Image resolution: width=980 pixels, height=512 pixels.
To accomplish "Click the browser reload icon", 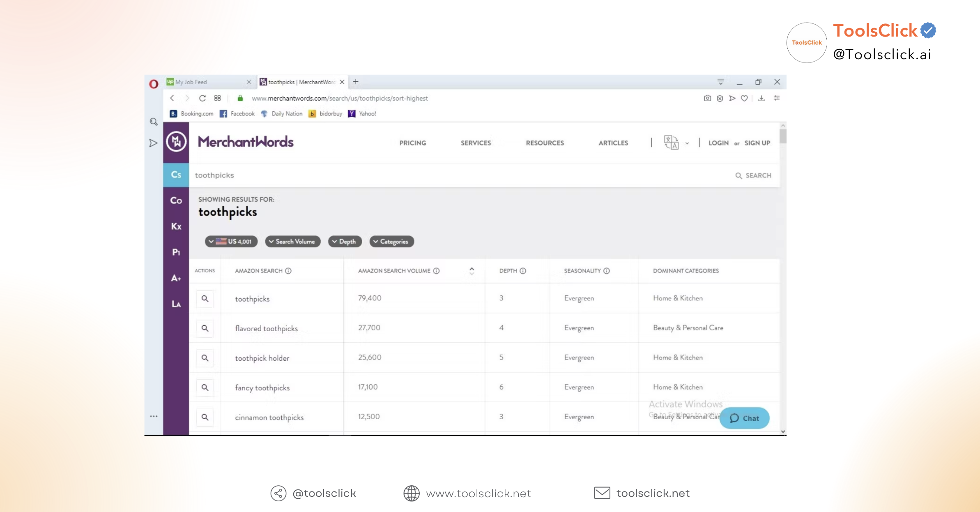I will click(202, 98).
